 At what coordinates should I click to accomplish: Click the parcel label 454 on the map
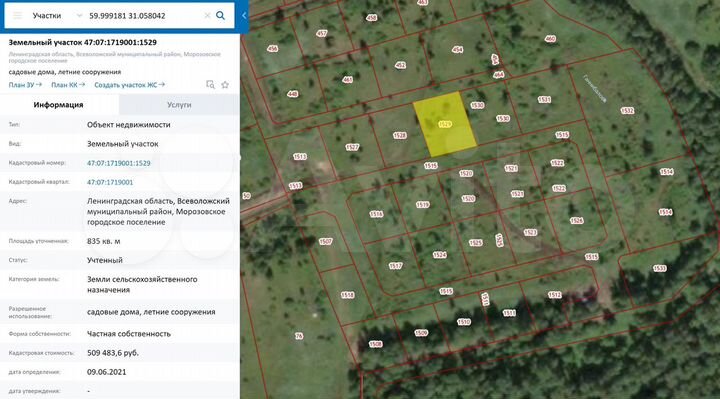pos(457,50)
